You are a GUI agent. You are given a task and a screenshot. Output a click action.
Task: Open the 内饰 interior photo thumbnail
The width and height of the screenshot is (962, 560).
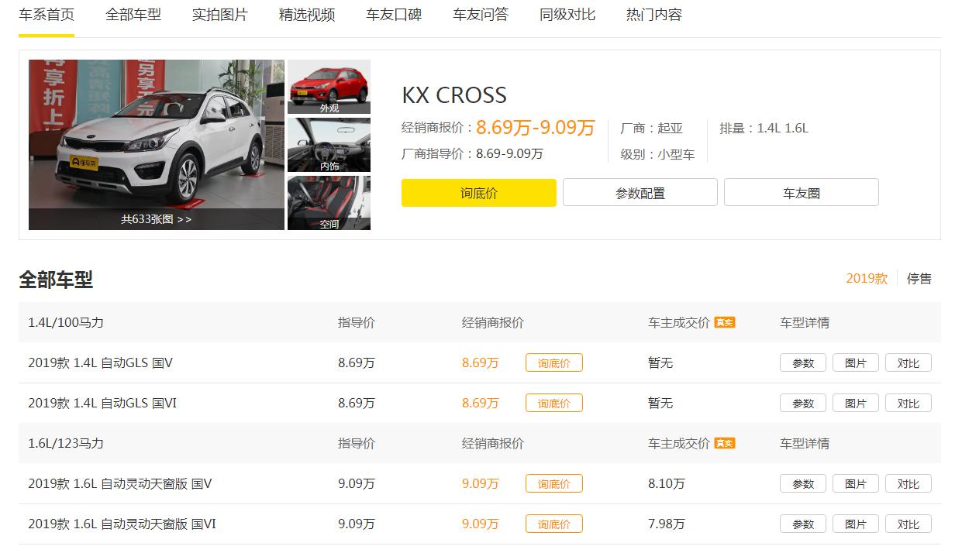[x=329, y=144]
